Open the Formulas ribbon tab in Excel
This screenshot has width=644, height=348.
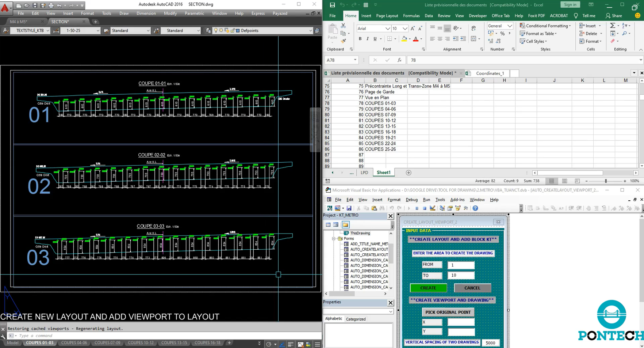coord(411,16)
